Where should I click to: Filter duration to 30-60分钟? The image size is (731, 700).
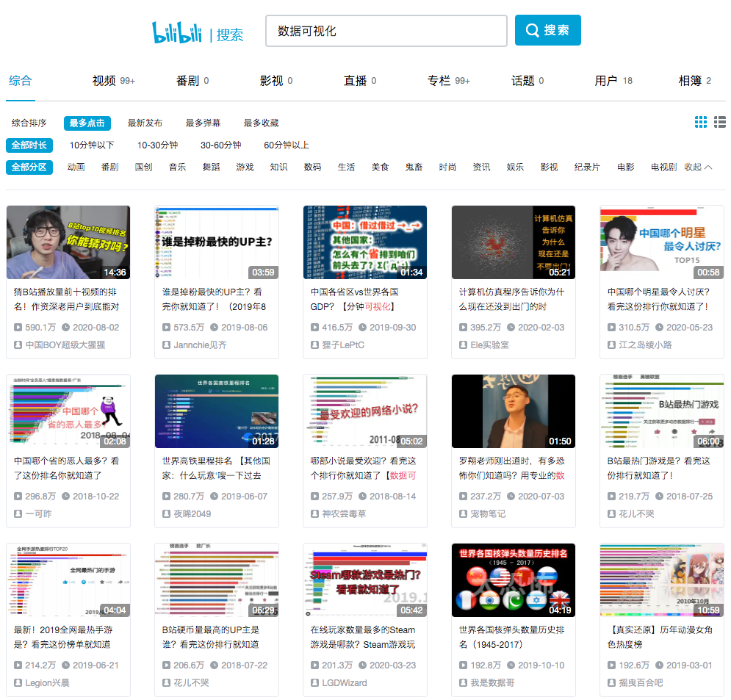[220, 145]
